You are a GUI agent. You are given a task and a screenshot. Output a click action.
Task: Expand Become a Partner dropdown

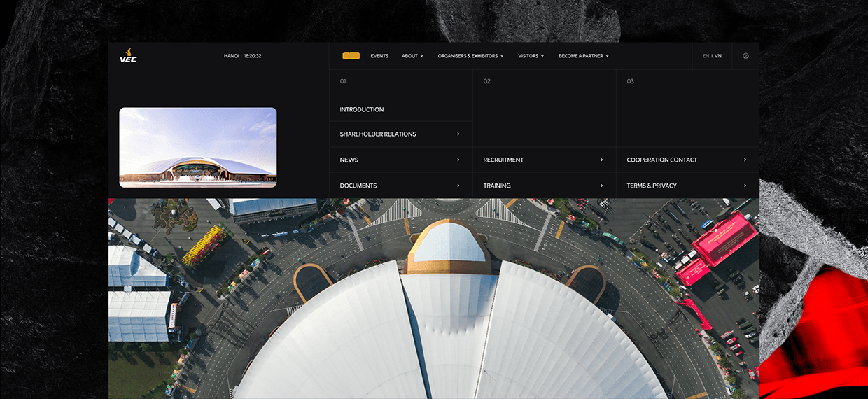[x=584, y=56]
